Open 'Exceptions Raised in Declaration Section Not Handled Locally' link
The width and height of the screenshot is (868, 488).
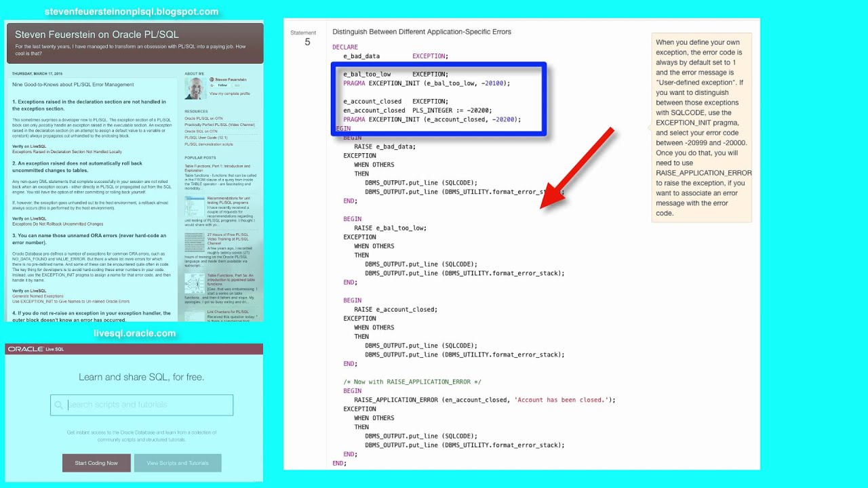tap(67, 152)
